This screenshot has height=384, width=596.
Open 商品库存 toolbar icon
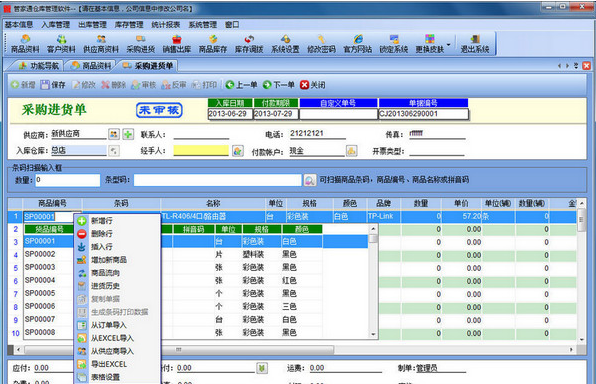pos(213,44)
